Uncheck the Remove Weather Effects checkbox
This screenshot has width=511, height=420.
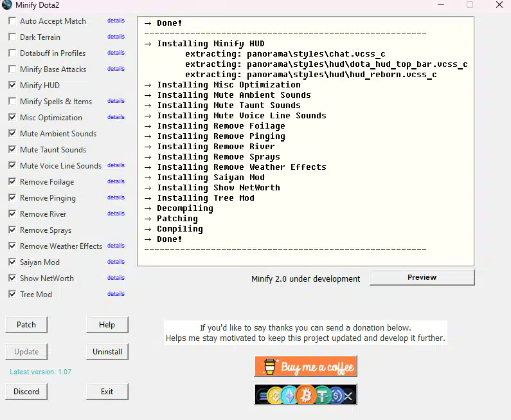coord(12,246)
